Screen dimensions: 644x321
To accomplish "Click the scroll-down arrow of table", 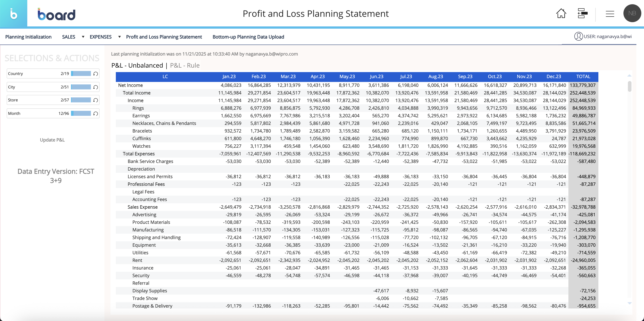I will click(x=629, y=303).
